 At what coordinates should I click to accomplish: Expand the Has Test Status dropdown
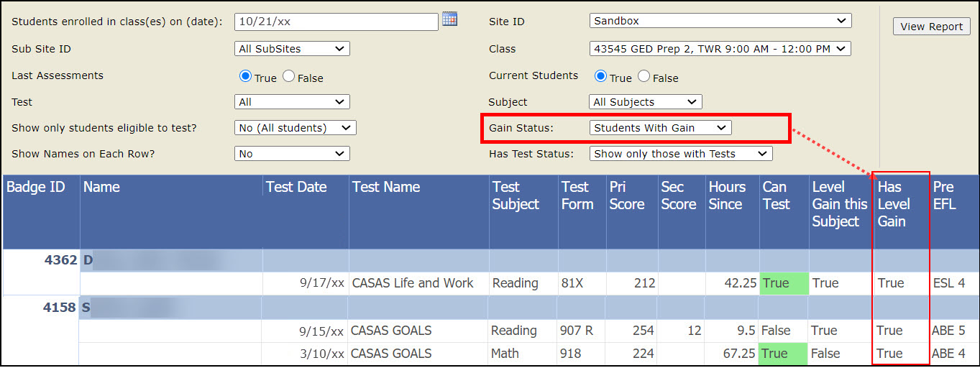coord(680,154)
